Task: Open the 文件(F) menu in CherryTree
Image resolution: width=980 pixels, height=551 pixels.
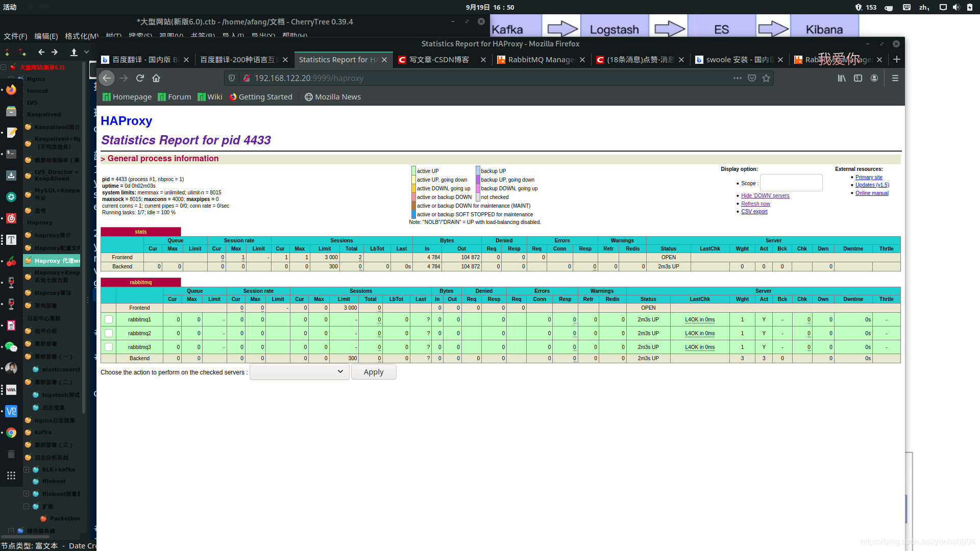Action: [x=15, y=36]
